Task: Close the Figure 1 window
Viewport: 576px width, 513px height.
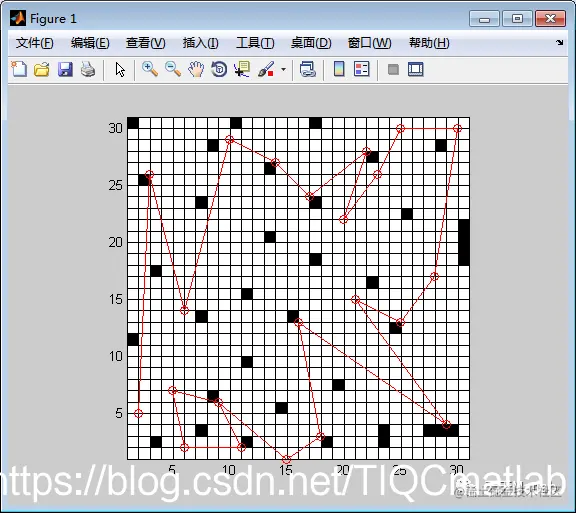Action: click(x=550, y=18)
